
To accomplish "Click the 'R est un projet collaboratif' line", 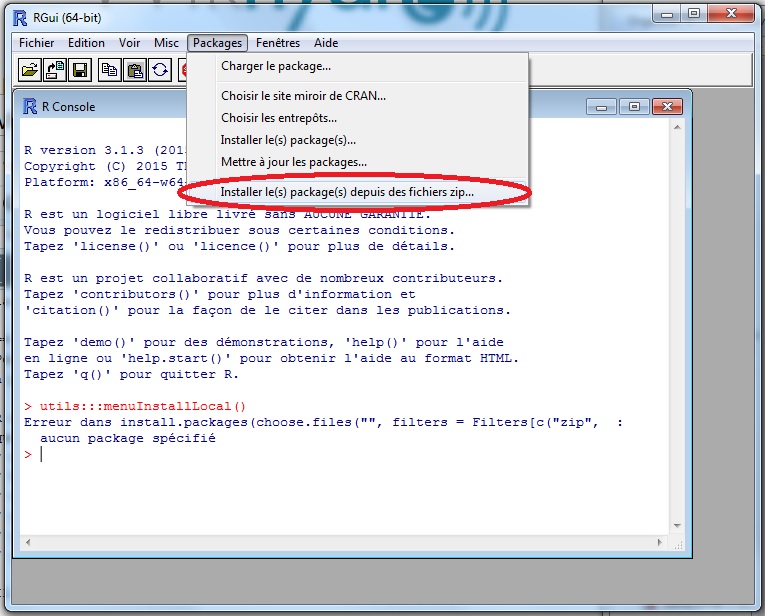I will [x=263, y=278].
